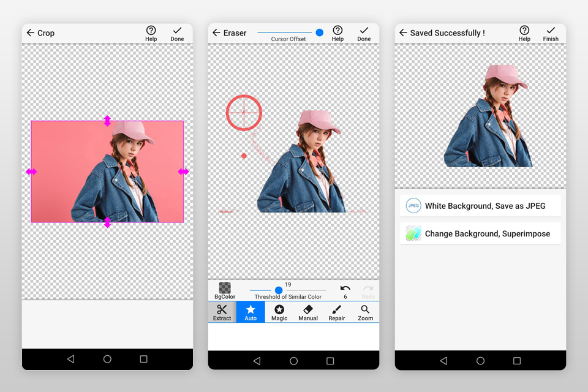The width and height of the screenshot is (588, 392).
Task: Click the top magenta crop handle
Action: (x=107, y=121)
